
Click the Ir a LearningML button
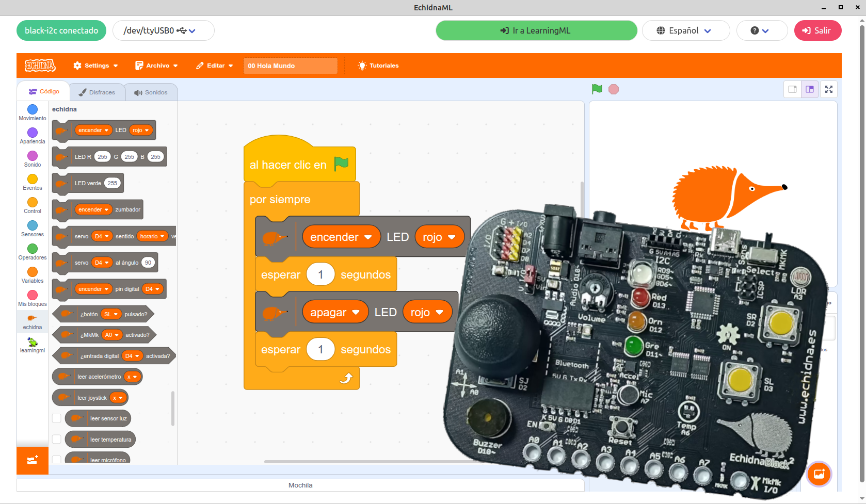(536, 30)
